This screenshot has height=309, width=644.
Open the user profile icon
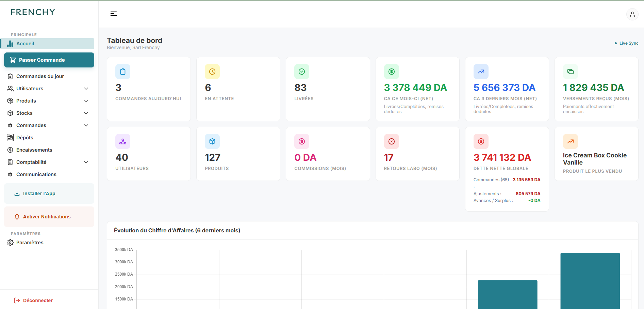(632, 14)
